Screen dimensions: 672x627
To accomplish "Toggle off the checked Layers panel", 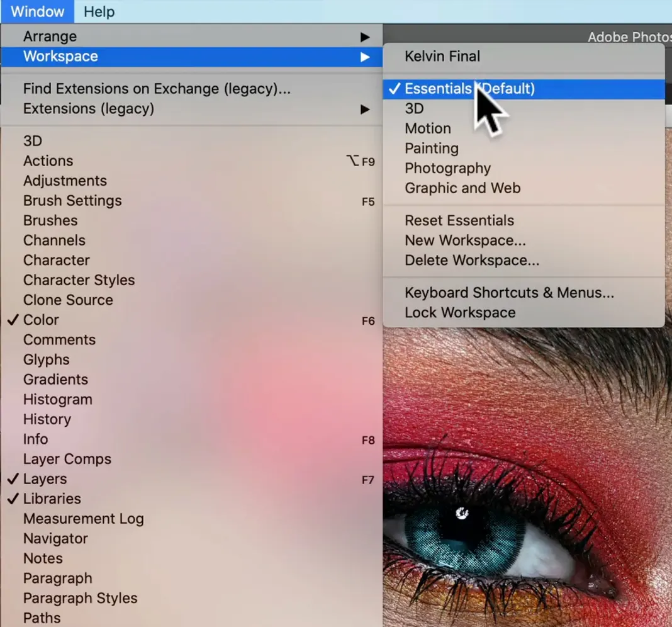I will coord(191,478).
